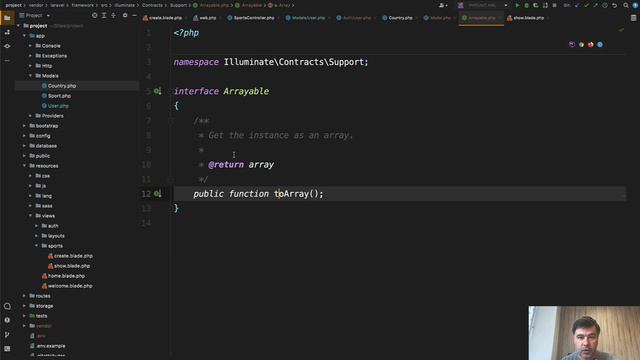This screenshot has height=360, width=640.
Task: Click implemented-methods gutter icon on line 12
Action: [158, 194]
